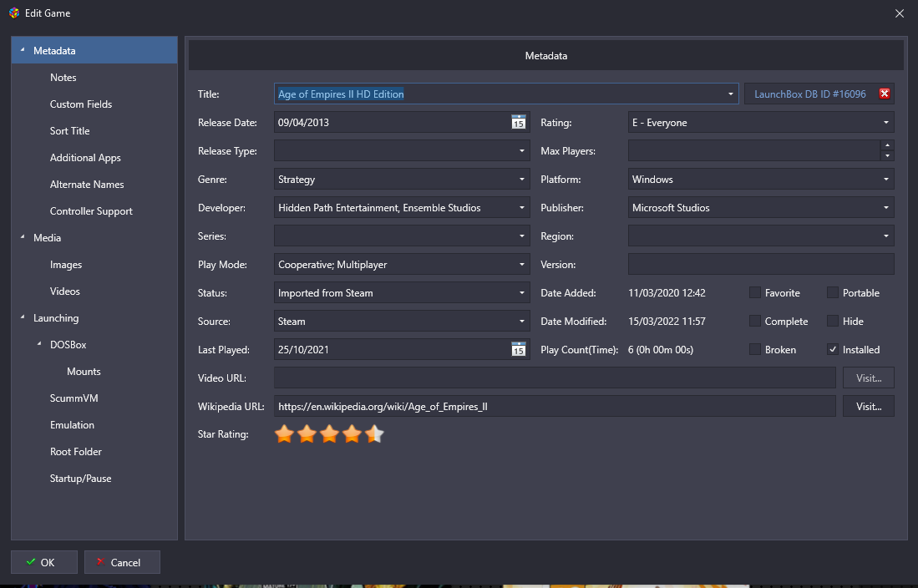
Task: Open the Images section
Action: coord(66,265)
